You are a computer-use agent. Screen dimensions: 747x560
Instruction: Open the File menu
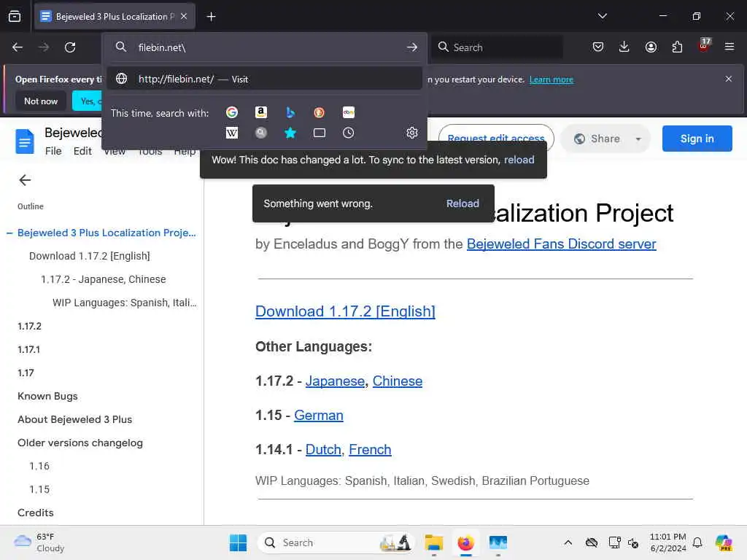[x=53, y=151]
